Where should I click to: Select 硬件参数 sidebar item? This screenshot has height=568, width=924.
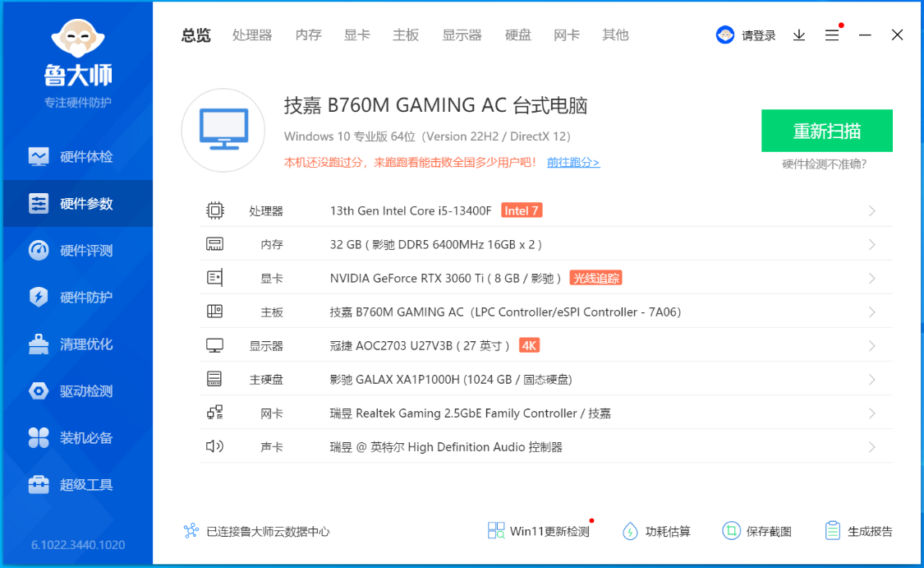[78, 204]
